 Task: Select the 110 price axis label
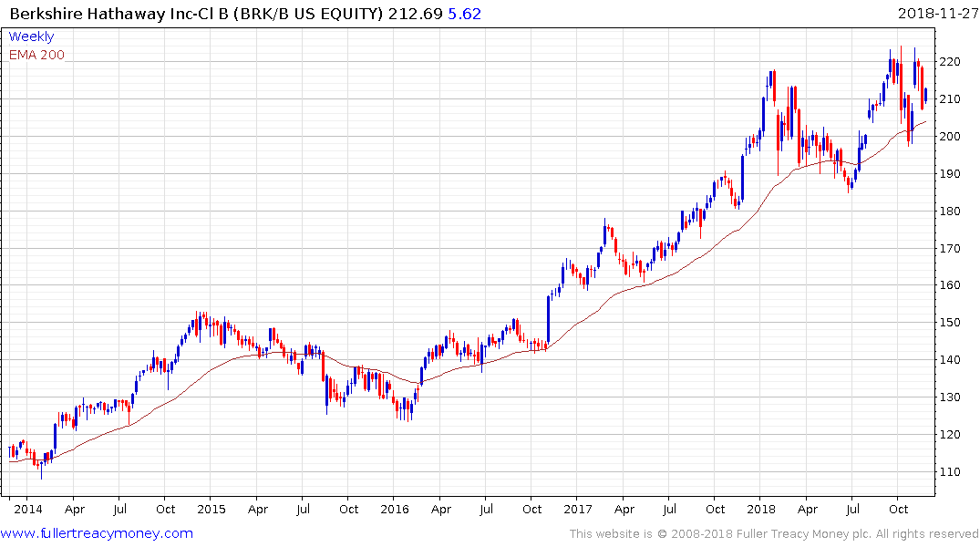tap(949, 472)
